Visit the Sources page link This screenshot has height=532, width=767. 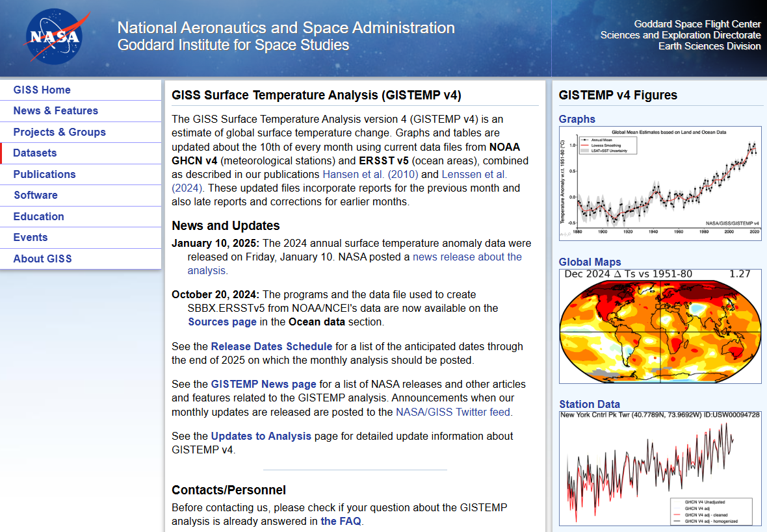click(x=222, y=322)
